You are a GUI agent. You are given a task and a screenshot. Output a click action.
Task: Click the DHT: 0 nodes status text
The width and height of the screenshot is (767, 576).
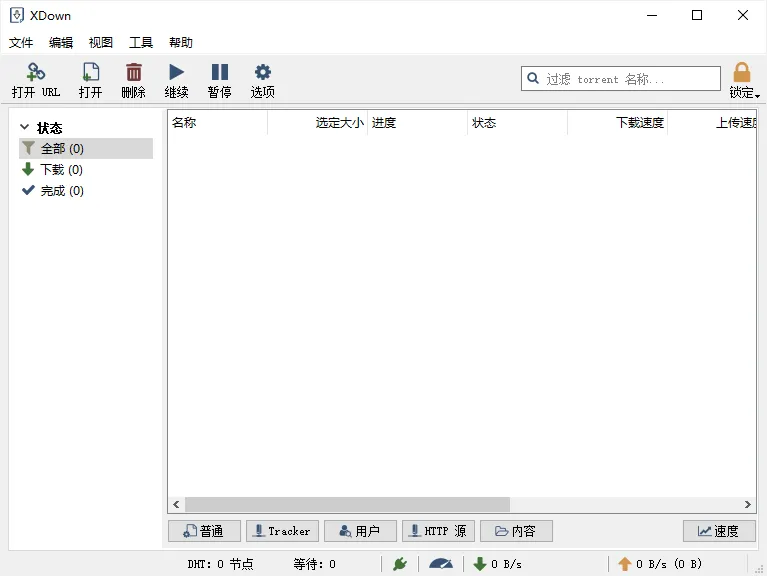(220, 564)
